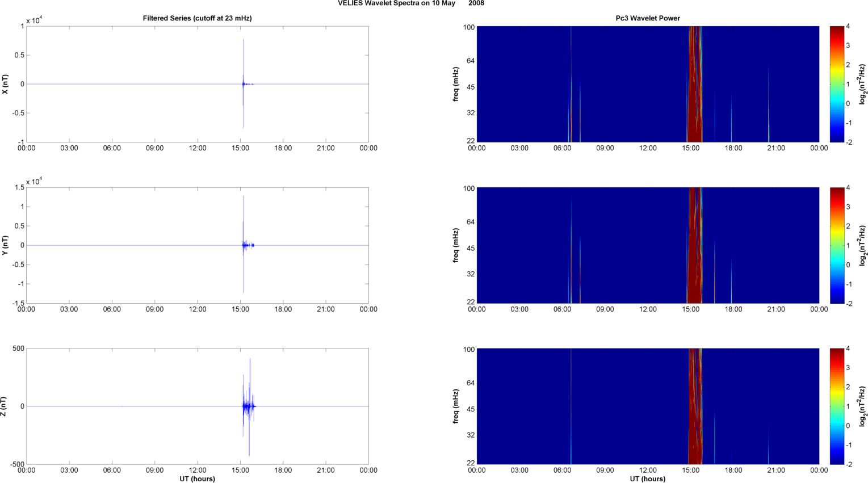Click the main title 'VELIES Wavelet Spectra on 10 May 2008'
The height and width of the screenshot is (483, 868).
tap(411, 3)
